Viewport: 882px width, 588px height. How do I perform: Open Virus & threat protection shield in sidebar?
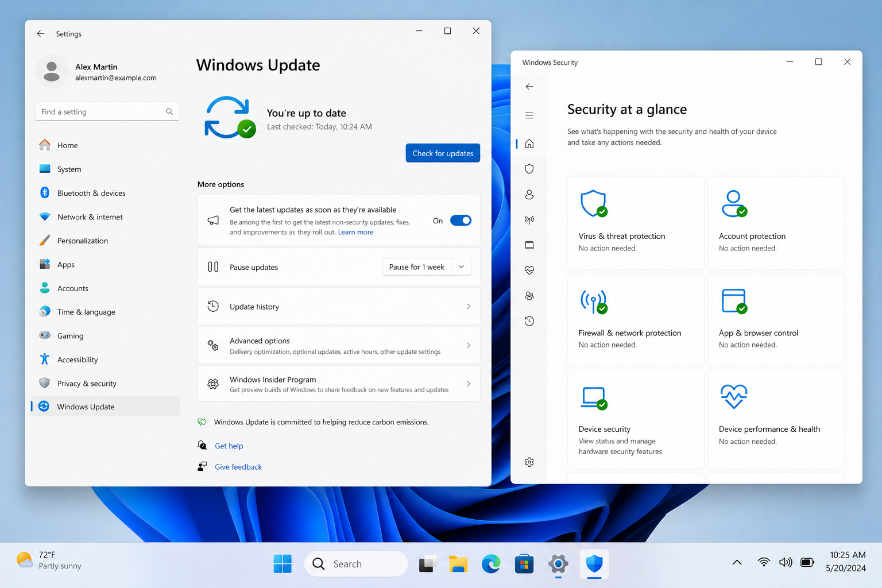pyautogui.click(x=529, y=169)
